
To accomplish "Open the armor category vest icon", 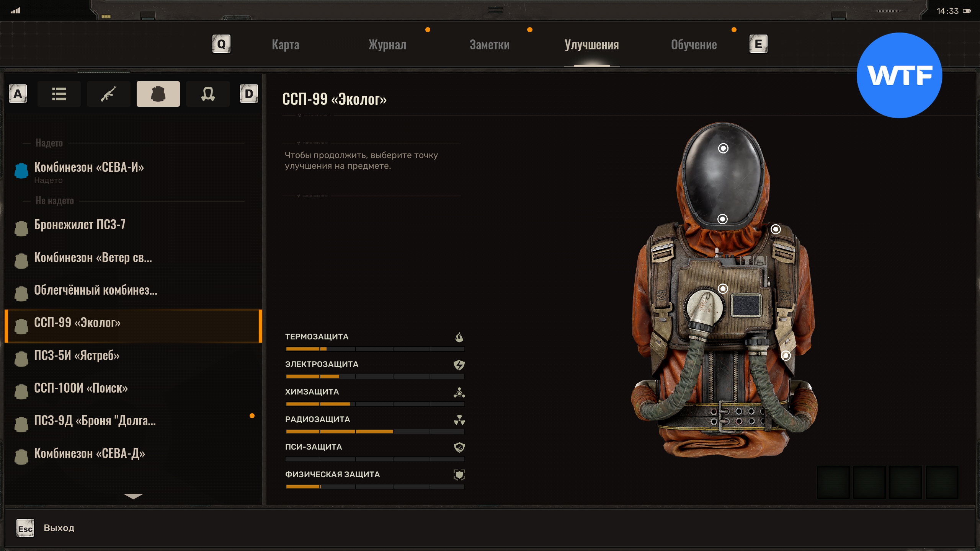I will (x=158, y=94).
